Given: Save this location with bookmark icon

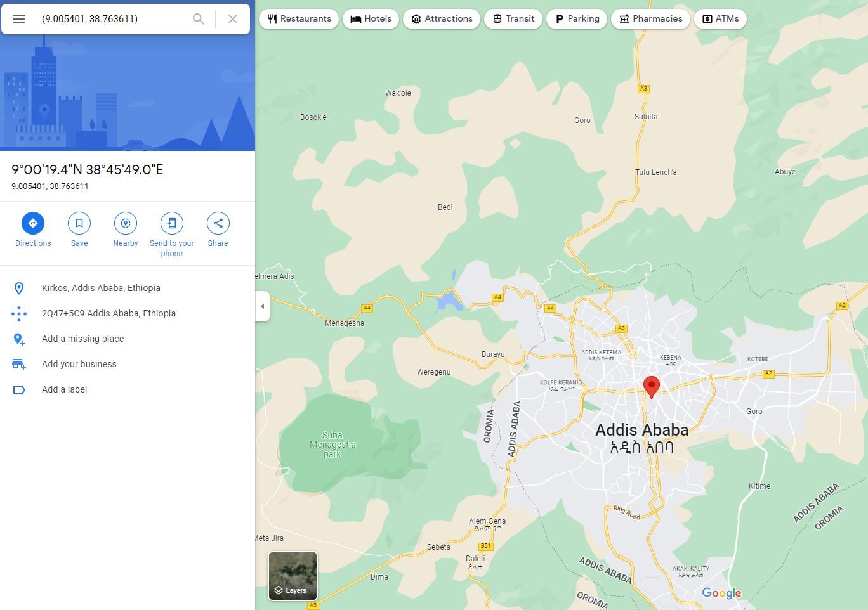Looking at the screenshot, I should coord(79,223).
